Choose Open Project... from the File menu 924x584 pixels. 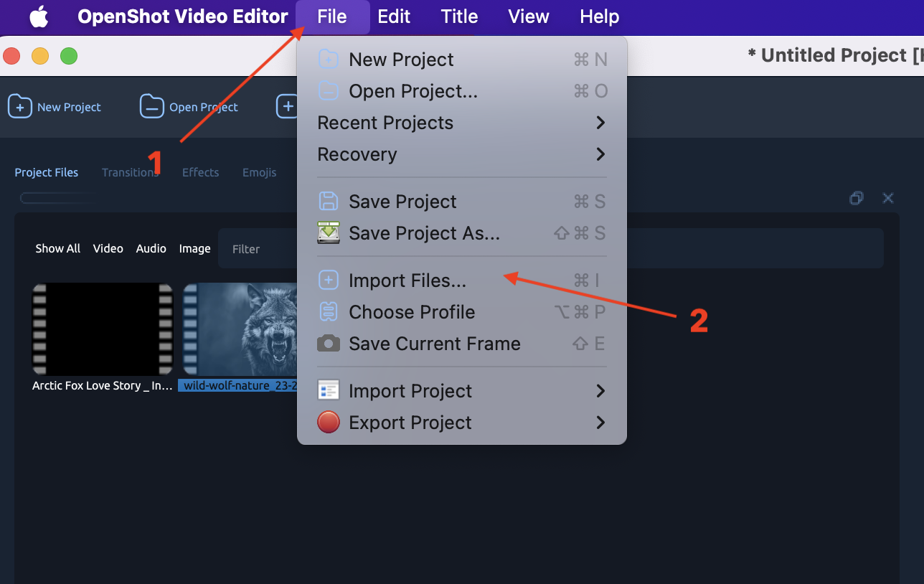pos(462,90)
